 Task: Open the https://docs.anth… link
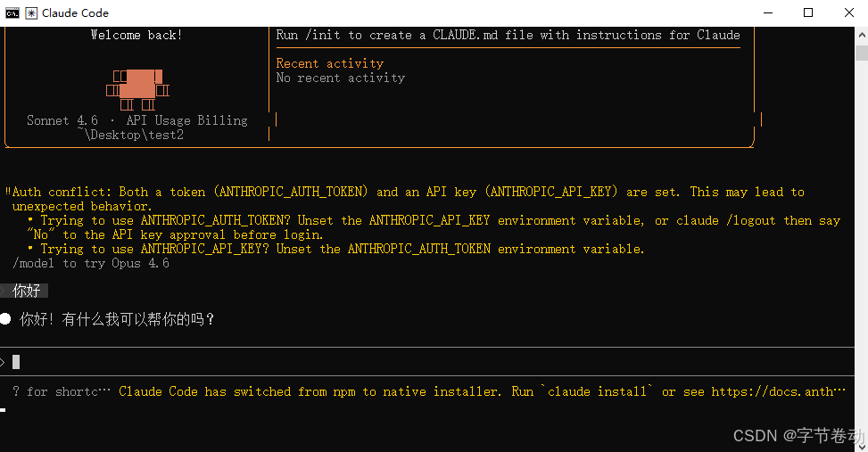[x=778, y=391]
